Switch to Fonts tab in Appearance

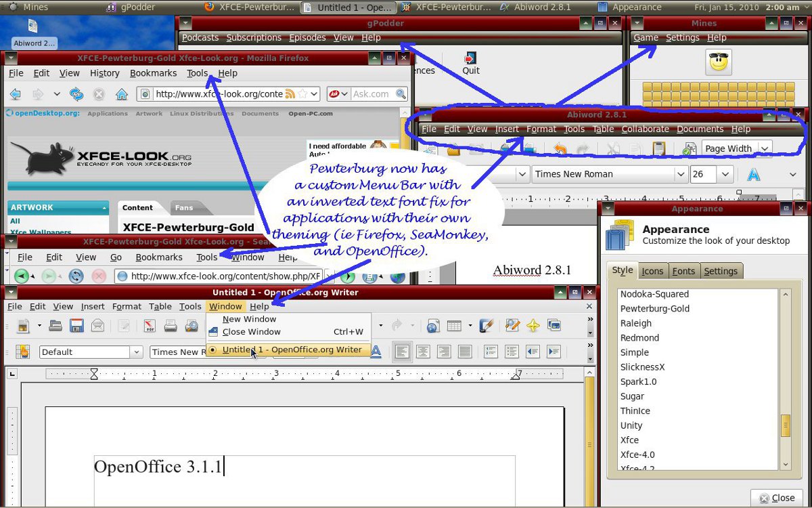click(683, 271)
